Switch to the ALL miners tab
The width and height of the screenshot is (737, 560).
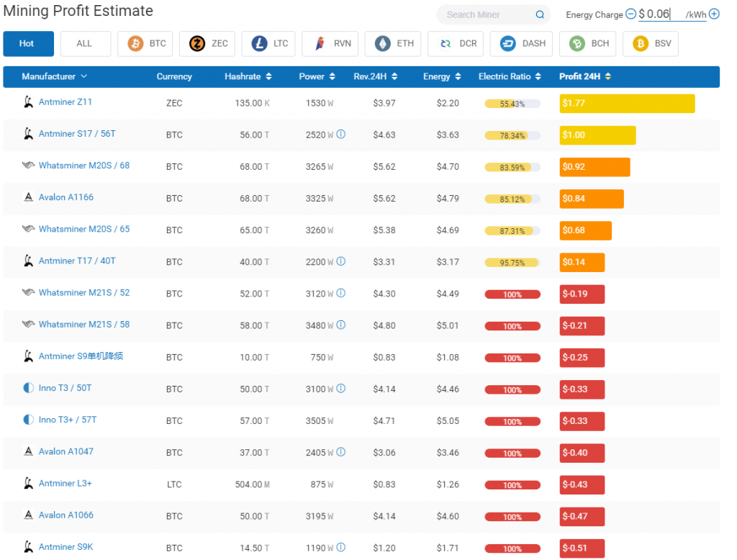(x=85, y=44)
